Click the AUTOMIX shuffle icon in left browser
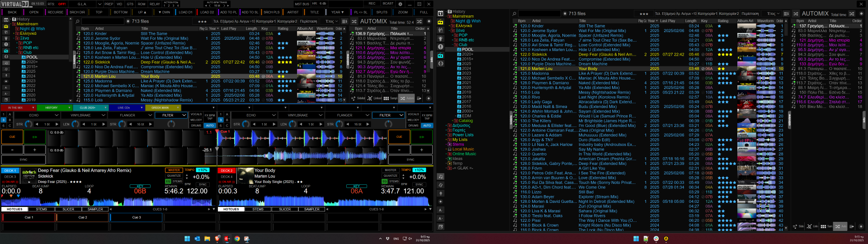This screenshot has width=868, height=244. pyautogui.click(x=354, y=21)
